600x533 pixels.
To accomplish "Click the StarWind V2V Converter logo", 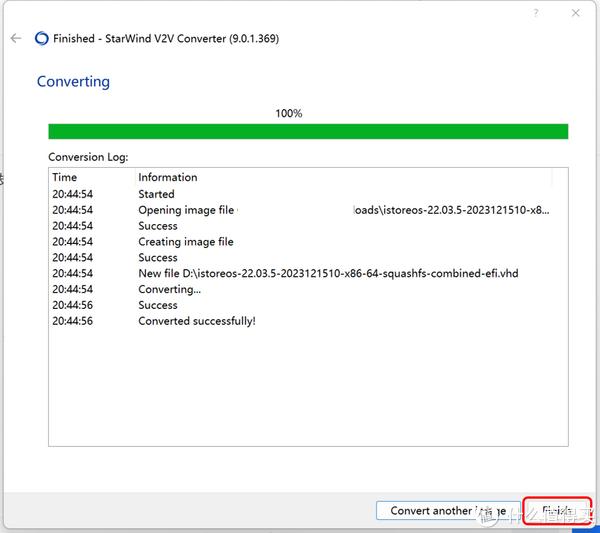I will pyautogui.click(x=41, y=39).
